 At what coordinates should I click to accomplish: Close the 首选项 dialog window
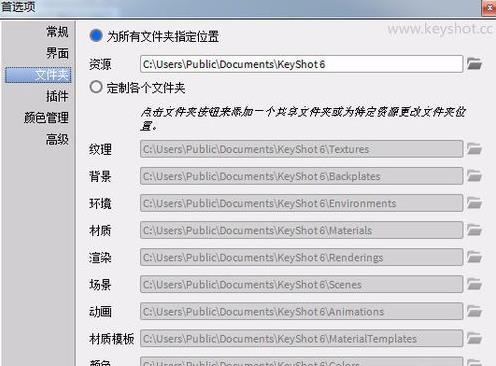tap(489, 7)
